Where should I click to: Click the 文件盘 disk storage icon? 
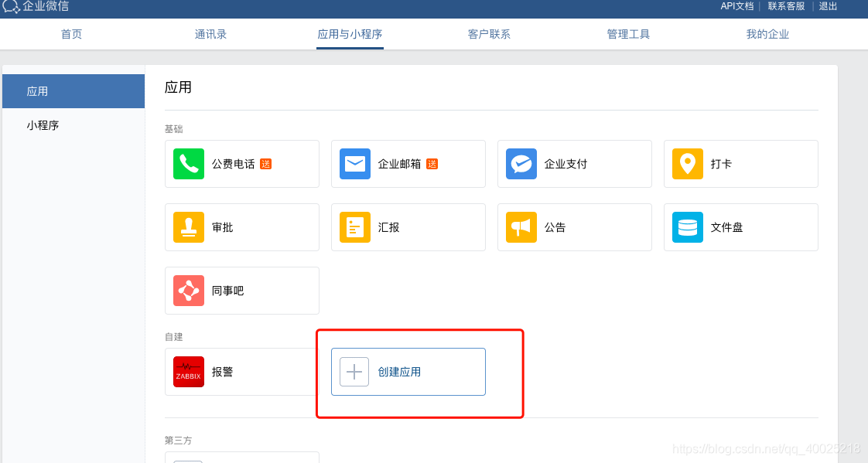[x=688, y=227]
